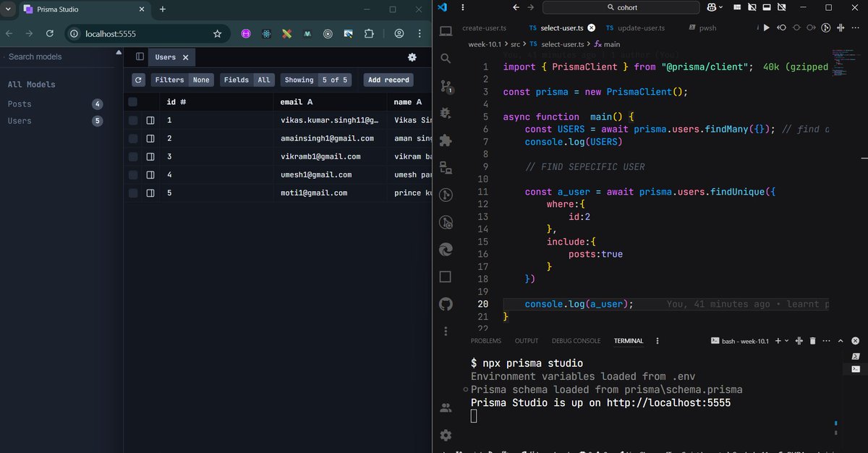View site information for localhost:5555
This screenshot has height=453, width=868.
tap(75, 33)
